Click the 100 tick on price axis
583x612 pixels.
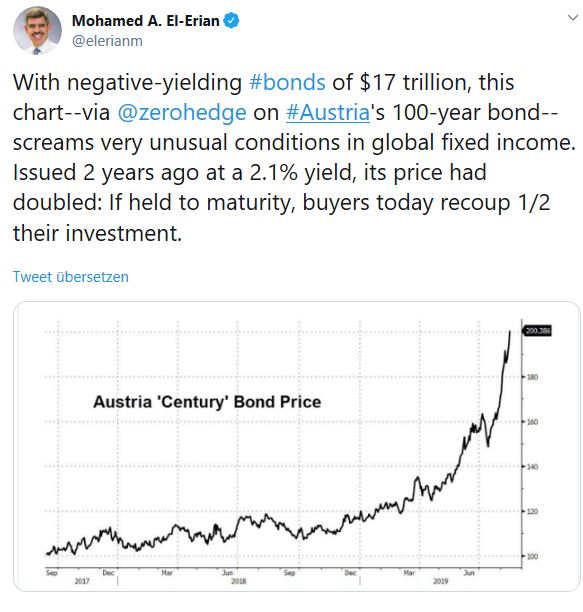[532, 556]
